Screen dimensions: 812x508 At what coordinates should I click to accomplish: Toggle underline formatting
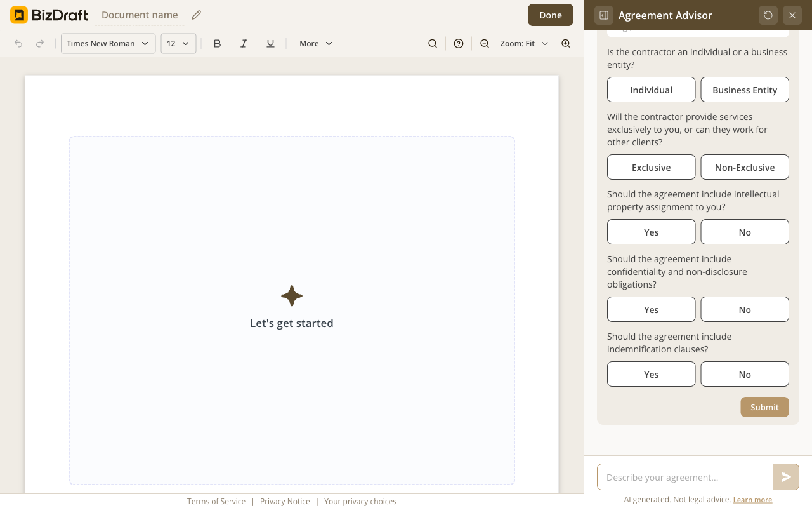pos(270,43)
